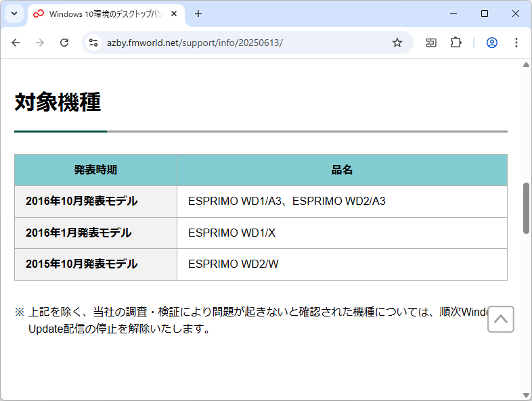Open the Chrome three-dot menu

[516, 43]
